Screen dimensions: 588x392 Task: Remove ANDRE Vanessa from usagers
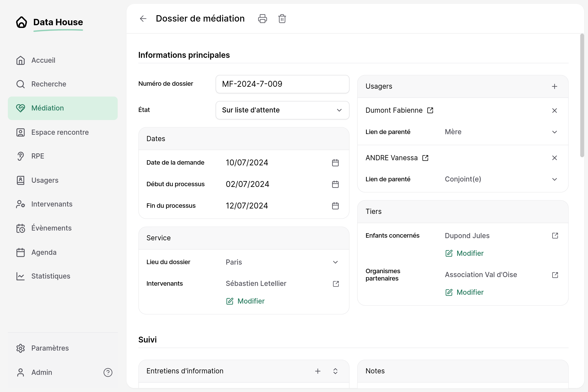click(x=554, y=158)
